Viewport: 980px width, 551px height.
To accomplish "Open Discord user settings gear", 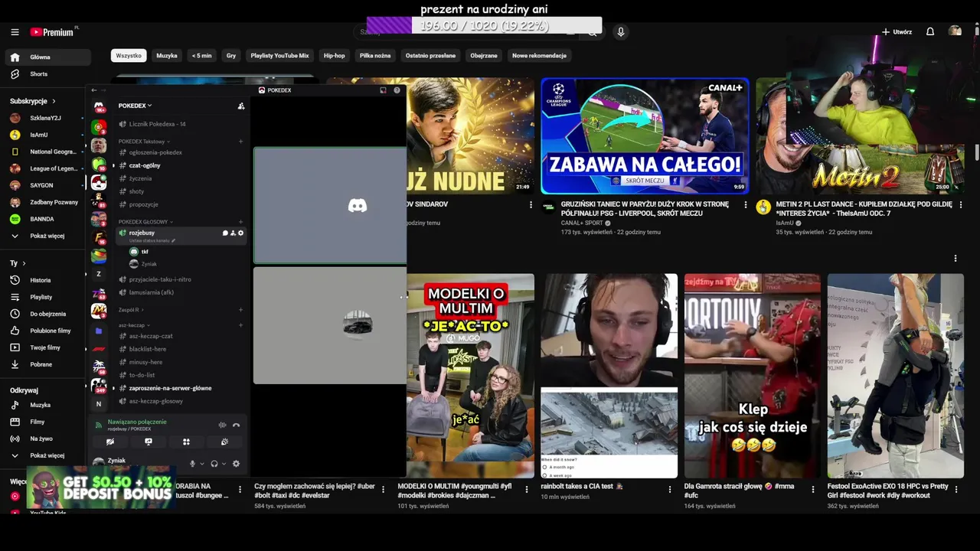I will click(x=236, y=464).
